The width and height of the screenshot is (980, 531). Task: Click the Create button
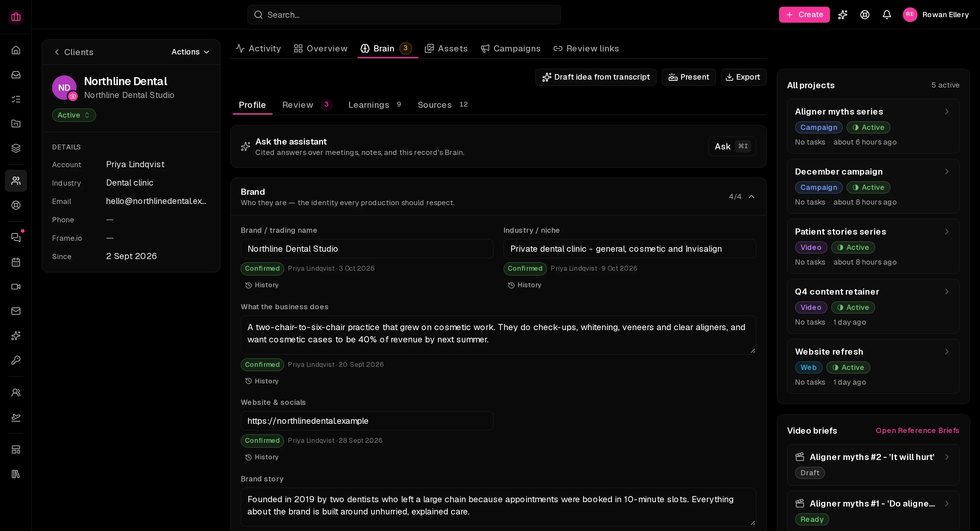[x=804, y=14]
